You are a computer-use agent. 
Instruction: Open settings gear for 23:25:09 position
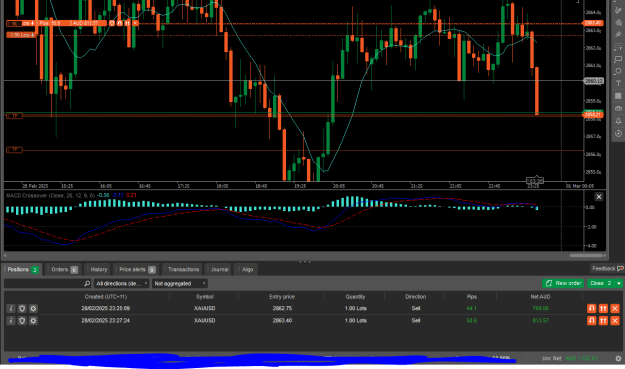(x=33, y=308)
